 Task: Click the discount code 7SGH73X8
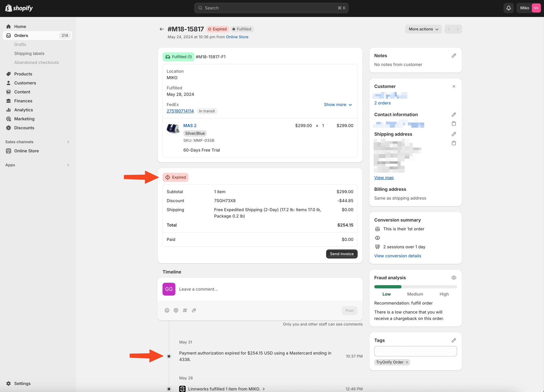pyautogui.click(x=225, y=201)
